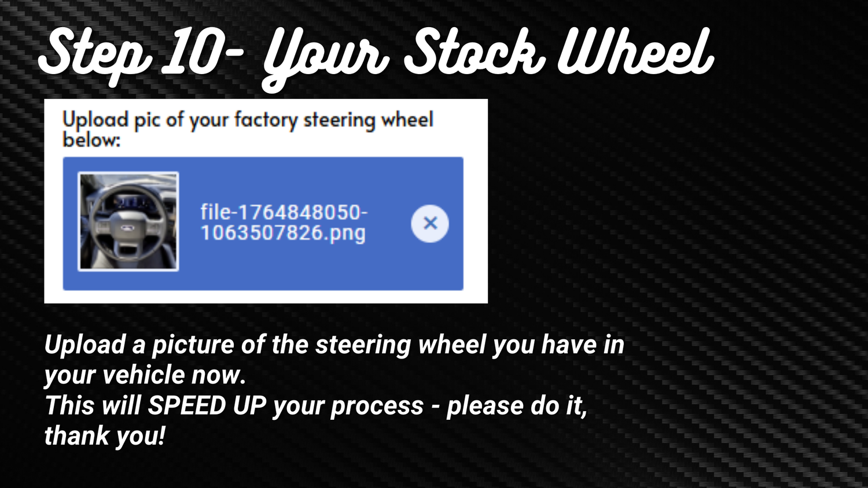Viewport: 868px width, 488px height.
Task: Click the word 'below:' in the form label
Action: coord(91,140)
